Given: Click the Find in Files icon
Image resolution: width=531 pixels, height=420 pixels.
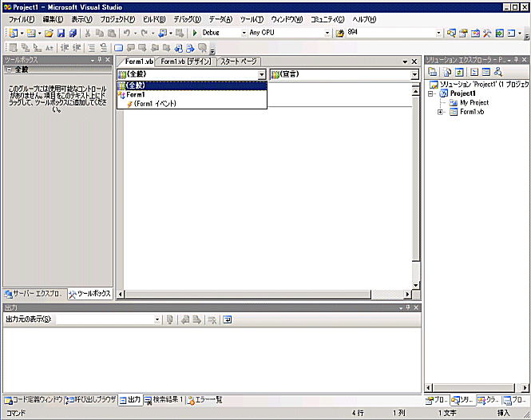Looking at the screenshot, I should 339,33.
